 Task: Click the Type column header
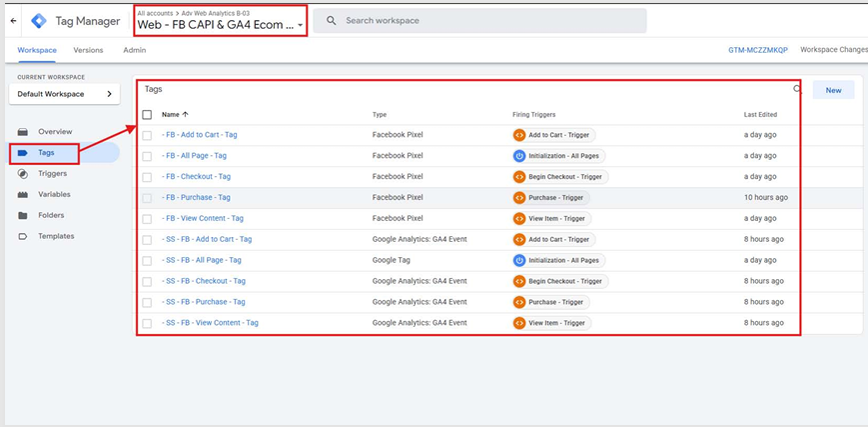click(380, 115)
